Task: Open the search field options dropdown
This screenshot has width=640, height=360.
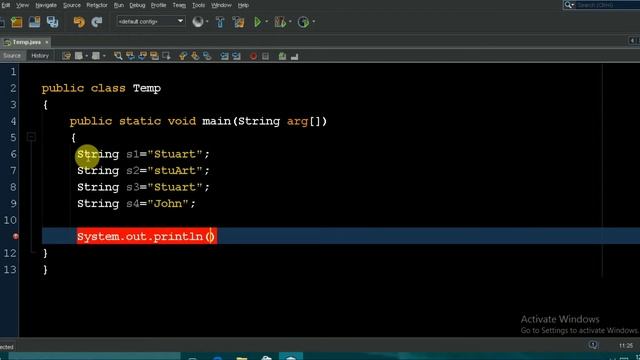Action: tap(569, 5)
